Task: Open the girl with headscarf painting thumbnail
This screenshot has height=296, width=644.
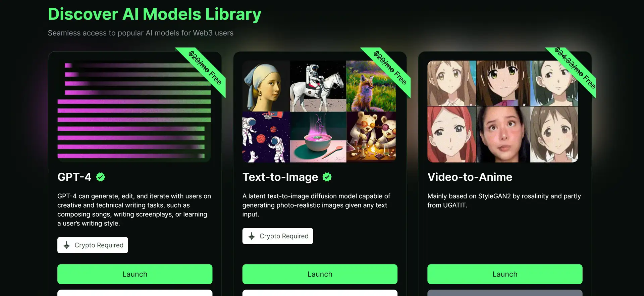Action: click(x=266, y=86)
